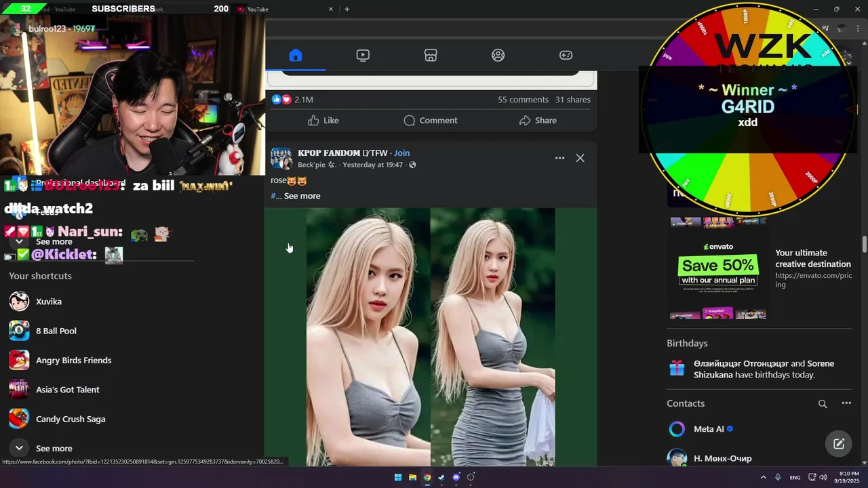Open the KPOP FANDOM post options menu
The height and width of the screenshot is (488, 868).
tap(559, 158)
